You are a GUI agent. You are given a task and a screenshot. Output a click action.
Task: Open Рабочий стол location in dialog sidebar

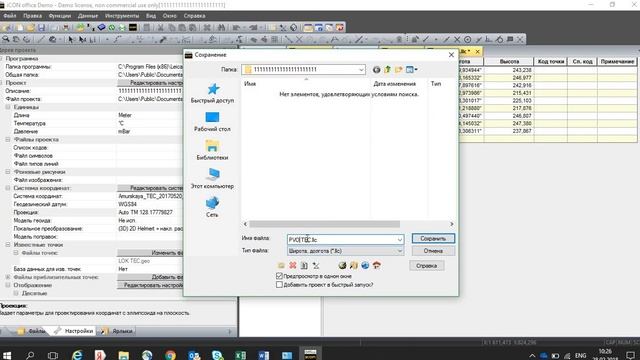(x=212, y=122)
